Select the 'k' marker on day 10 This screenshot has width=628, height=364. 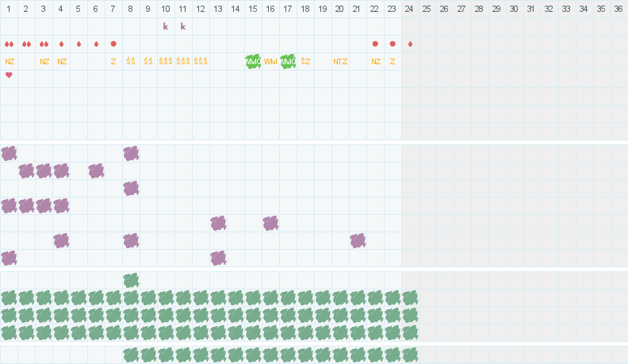(166, 26)
